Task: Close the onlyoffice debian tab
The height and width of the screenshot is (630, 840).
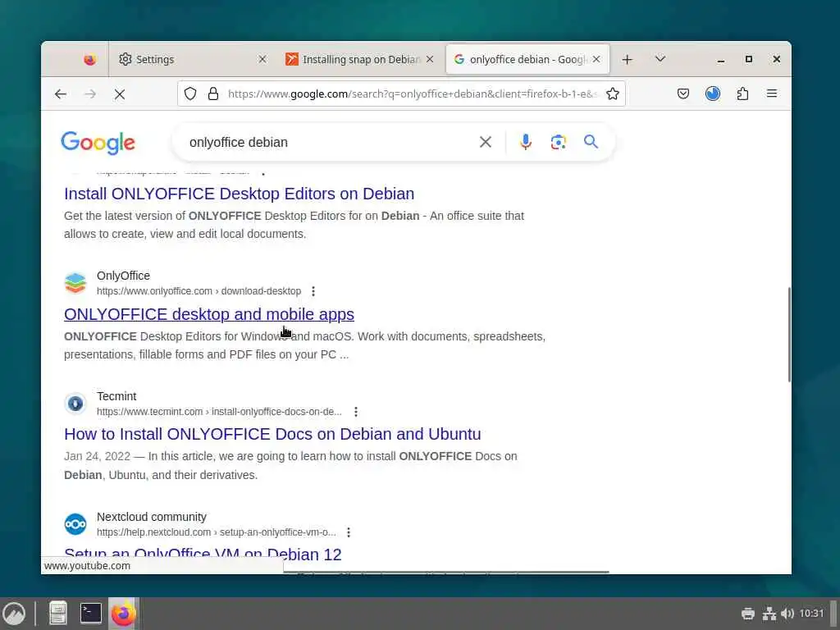Action: tap(596, 59)
